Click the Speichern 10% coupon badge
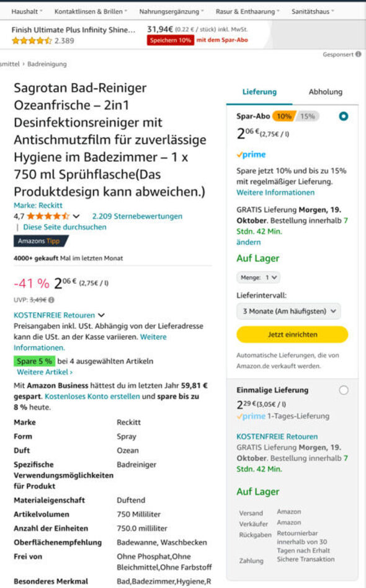The width and height of the screenshot is (366, 588). (x=171, y=40)
